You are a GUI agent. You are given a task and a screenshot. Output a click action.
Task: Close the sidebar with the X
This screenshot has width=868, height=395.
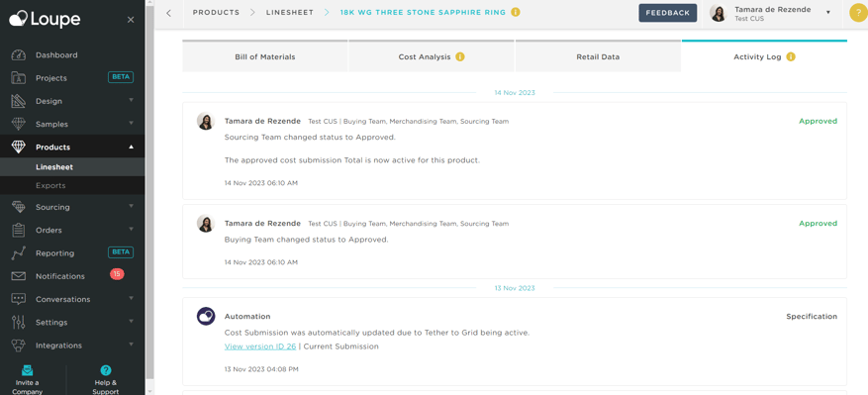point(131,20)
